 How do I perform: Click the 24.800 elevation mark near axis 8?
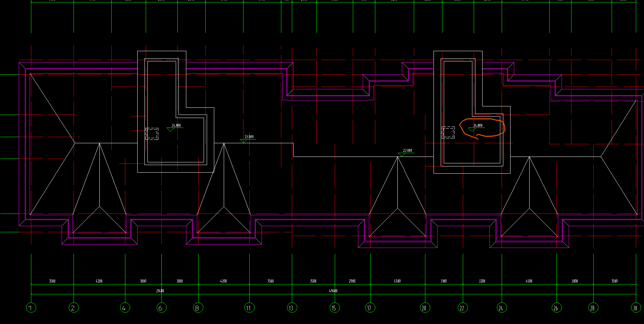coord(175,127)
